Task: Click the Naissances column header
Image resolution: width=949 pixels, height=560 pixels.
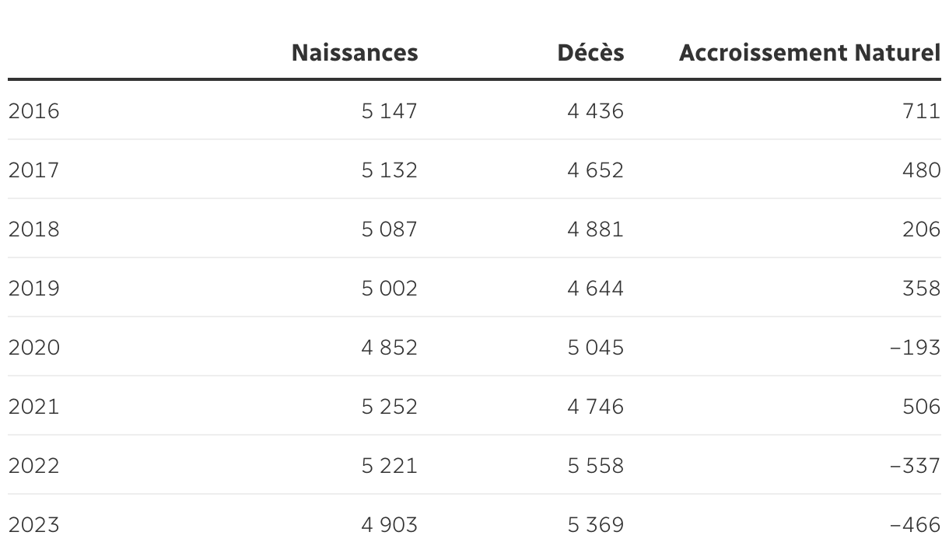Action: [354, 53]
